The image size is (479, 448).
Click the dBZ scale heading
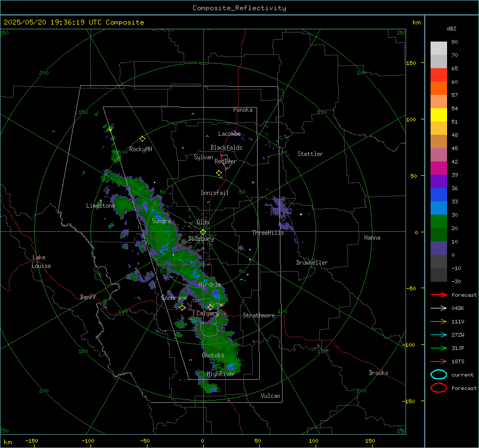pyautogui.click(x=451, y=29)
